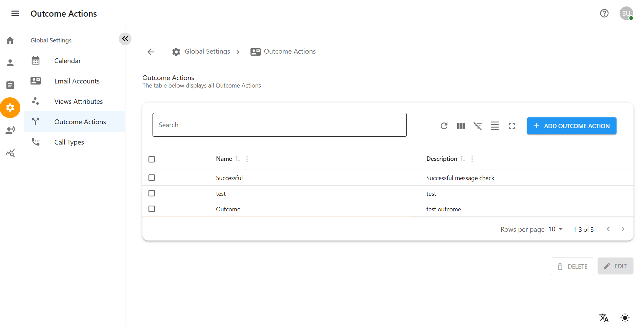Image resolution: width=644 pixels, height=325 pixels.
Task: Click the toggle density icon
Action: coord(495,126)
